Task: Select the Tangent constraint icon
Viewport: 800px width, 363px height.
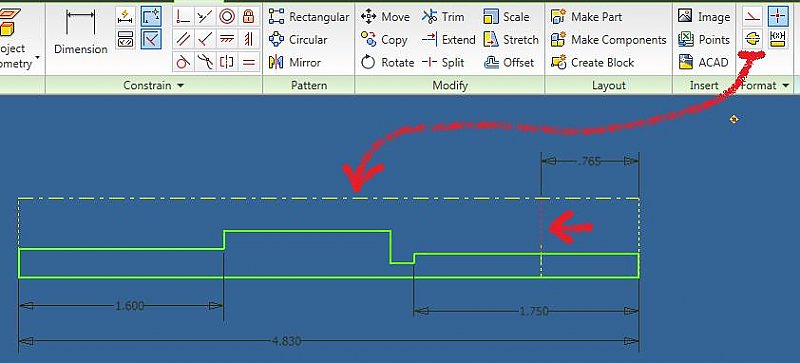Action: click(183, 62)
